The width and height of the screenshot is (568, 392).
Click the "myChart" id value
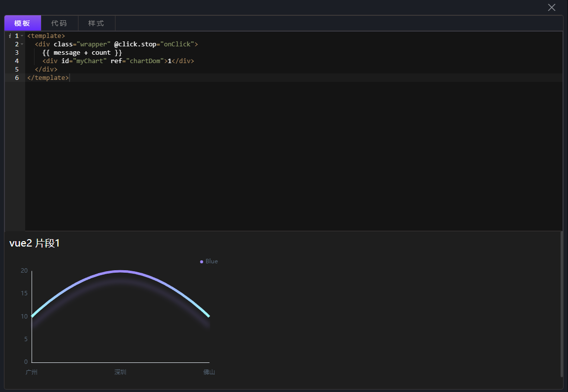point(89,61)
